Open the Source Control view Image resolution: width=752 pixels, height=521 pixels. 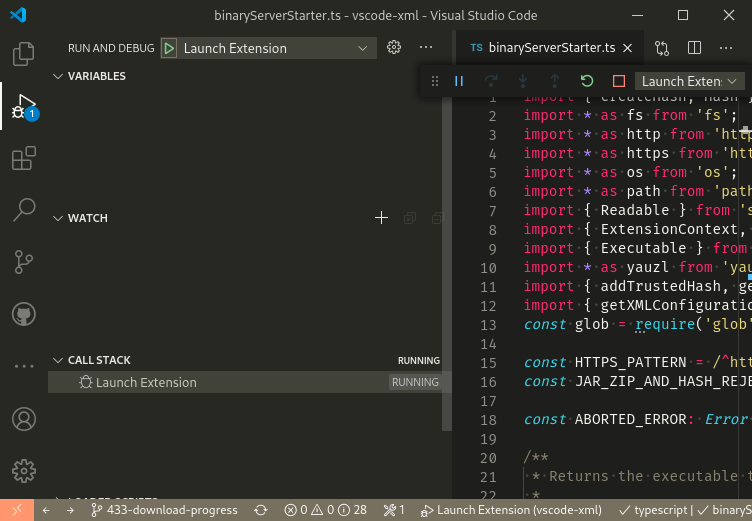point(24,262)
